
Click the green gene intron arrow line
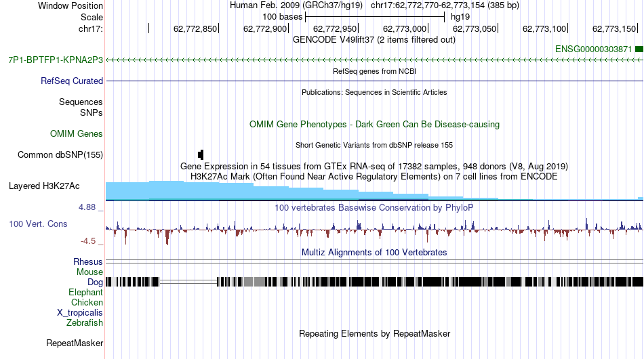[x=375, y=60]
